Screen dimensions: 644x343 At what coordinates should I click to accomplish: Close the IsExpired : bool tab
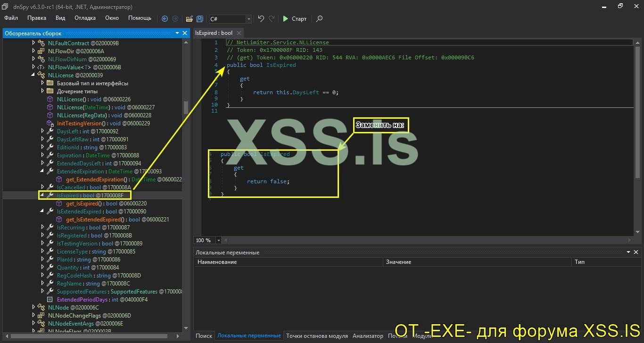[239, 33]
